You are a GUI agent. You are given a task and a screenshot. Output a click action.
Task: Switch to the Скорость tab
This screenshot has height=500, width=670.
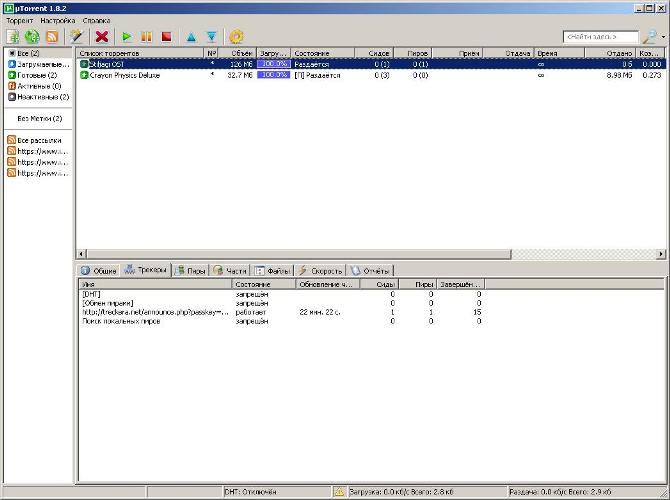click(320, 271)
